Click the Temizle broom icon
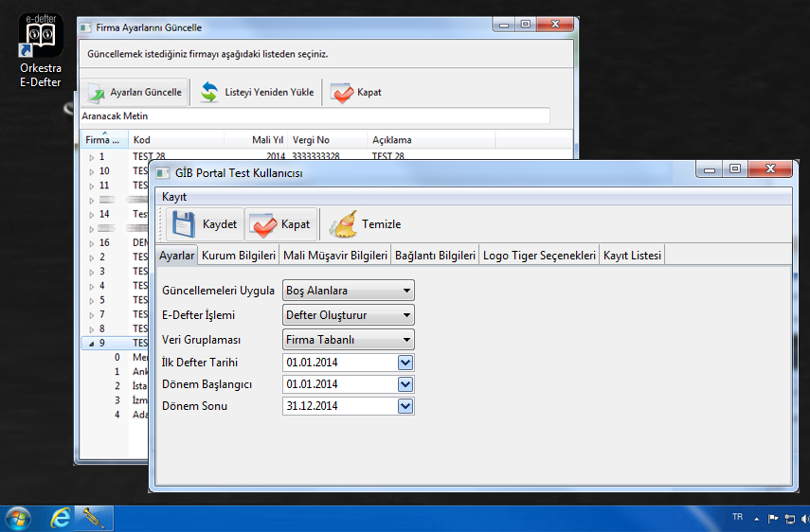The image size is (810, 532). click(x=343, y=224)
